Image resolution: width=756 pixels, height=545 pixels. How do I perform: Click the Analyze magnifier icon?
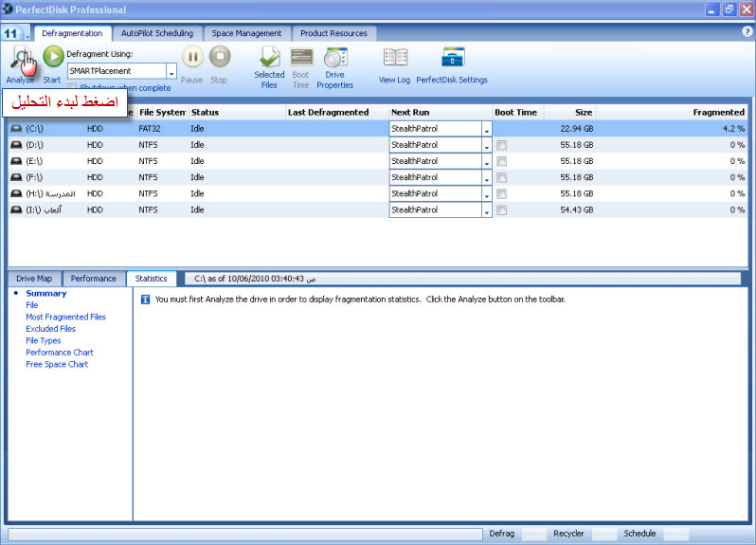point(20,60)
